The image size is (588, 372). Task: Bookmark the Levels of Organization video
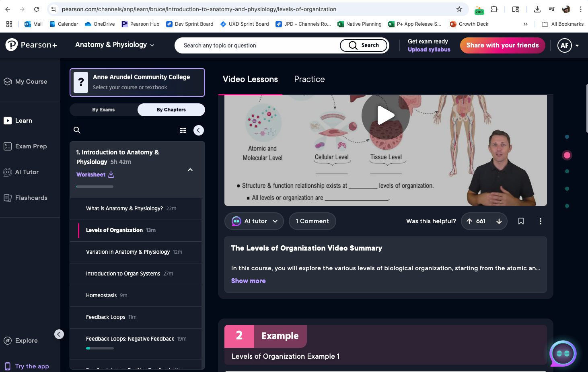(521, 221)
